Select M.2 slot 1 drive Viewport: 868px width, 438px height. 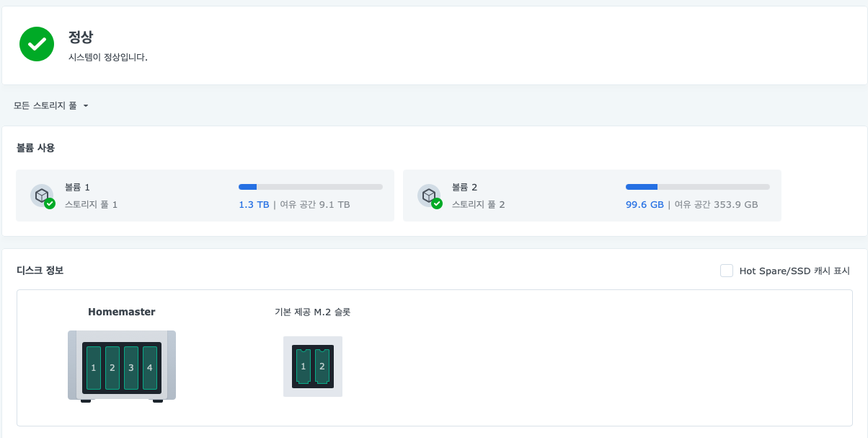pos(304,367)
